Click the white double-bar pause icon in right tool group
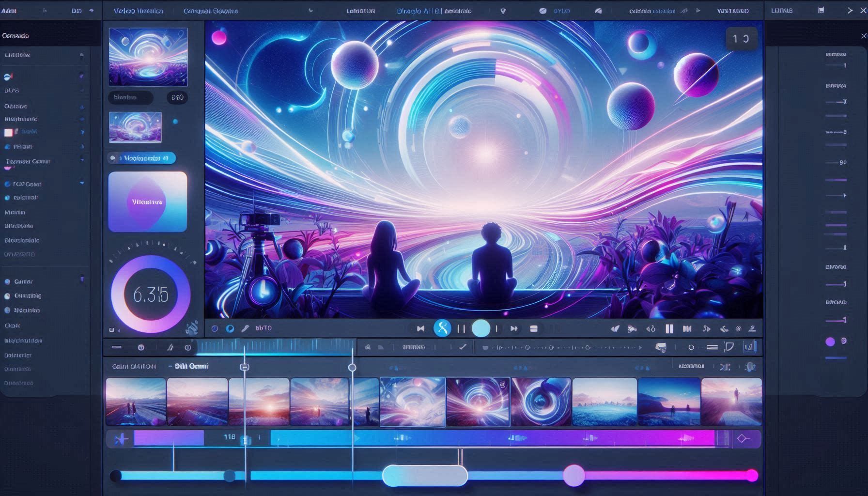The width and height of the screenshot is (868, 496). [669, 329]
